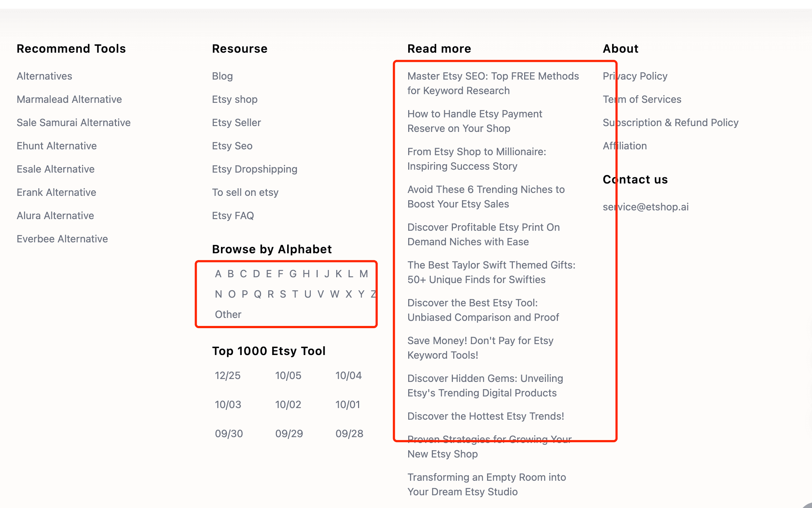Browse tools starting with letter Q
The height and width of the screenshot is (508, 812).
[258, 294]
